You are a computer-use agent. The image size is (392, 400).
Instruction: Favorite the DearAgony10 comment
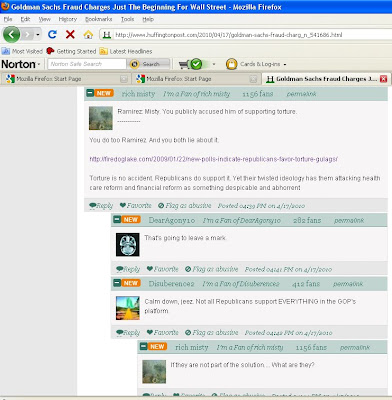tap(163, 269)
